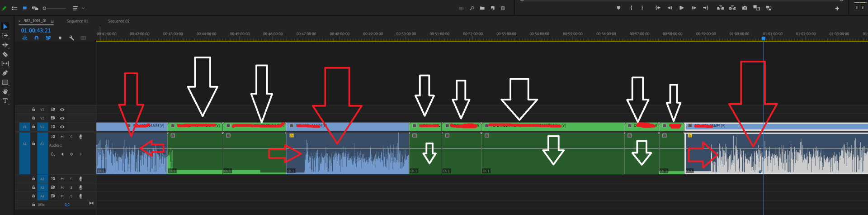This screenshot has height=215, width=868.
Task: Mute the A1 audio track
Action: [x=62, y=137]
